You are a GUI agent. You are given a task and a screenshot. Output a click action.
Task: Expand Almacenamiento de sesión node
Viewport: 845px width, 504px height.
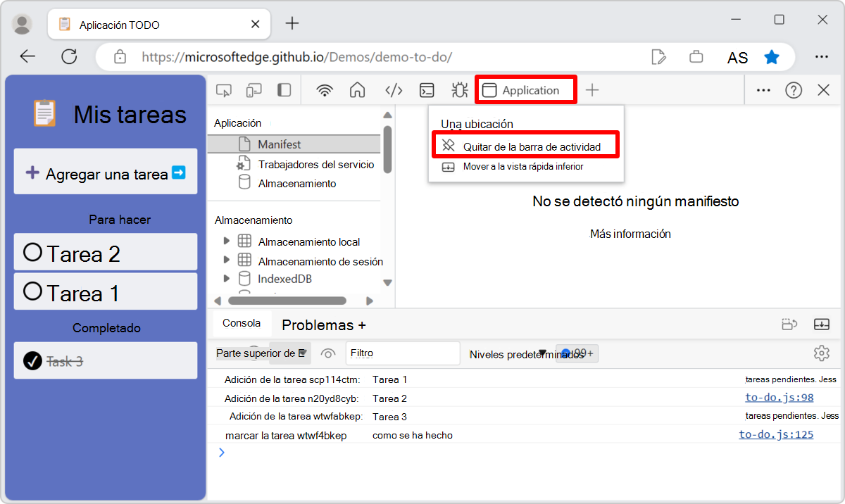click(x=226, y=260)
